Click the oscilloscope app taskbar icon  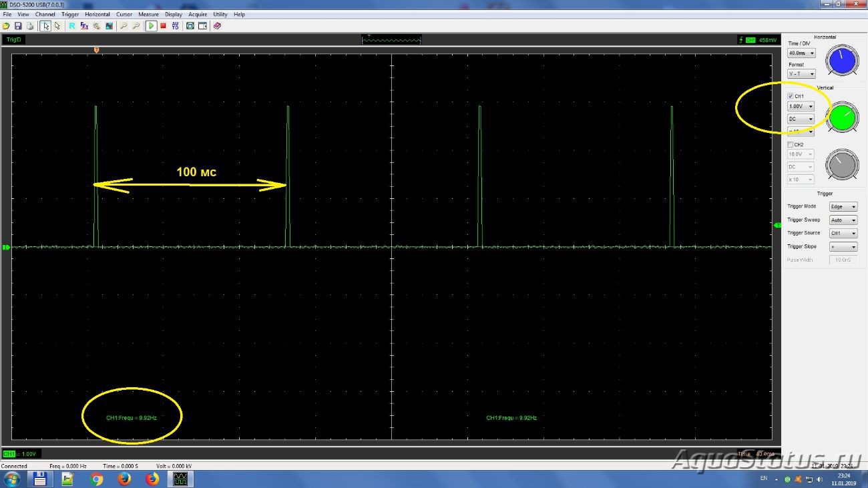coord(180,479)
